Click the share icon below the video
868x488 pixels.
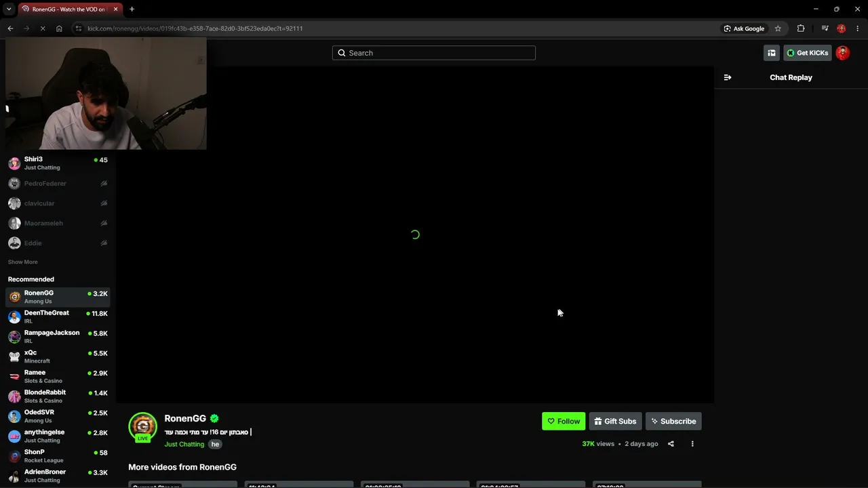[671, 444]
